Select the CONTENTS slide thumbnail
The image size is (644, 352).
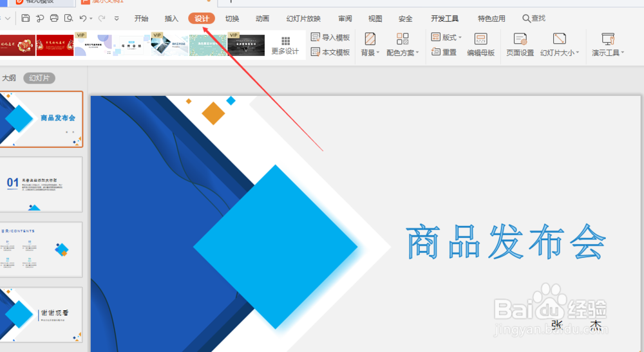[41, 250]
